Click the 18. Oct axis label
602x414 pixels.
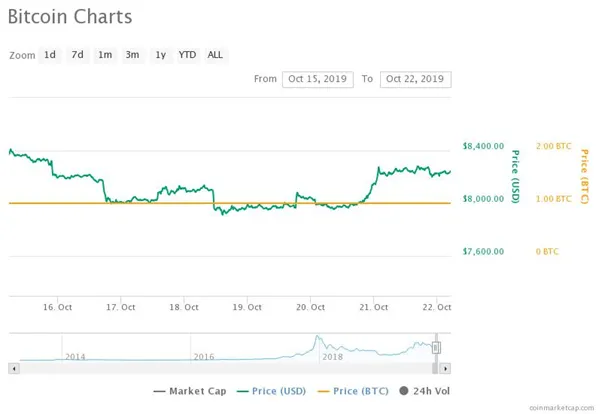point(184,307)
